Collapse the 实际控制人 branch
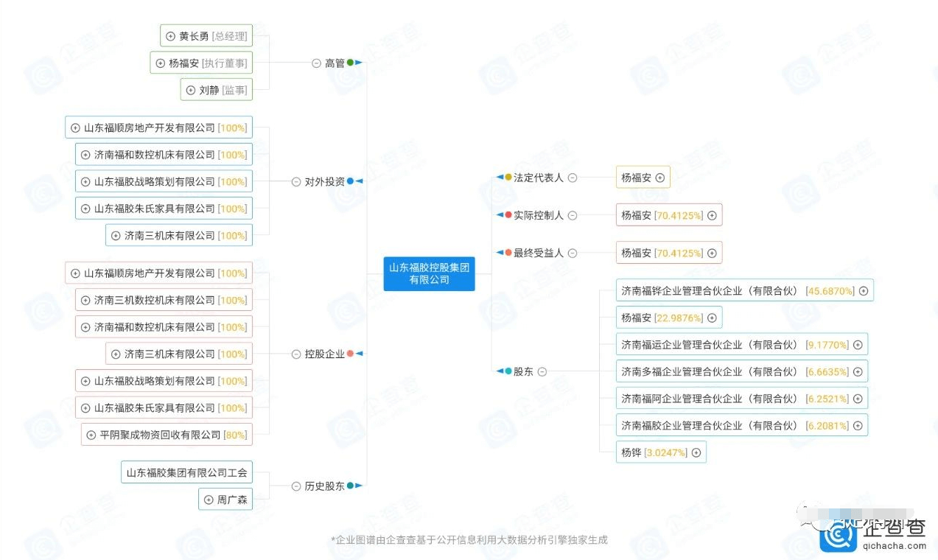This screenshot has height=560, width=938. pyautogui.click(x=573, y=216)
